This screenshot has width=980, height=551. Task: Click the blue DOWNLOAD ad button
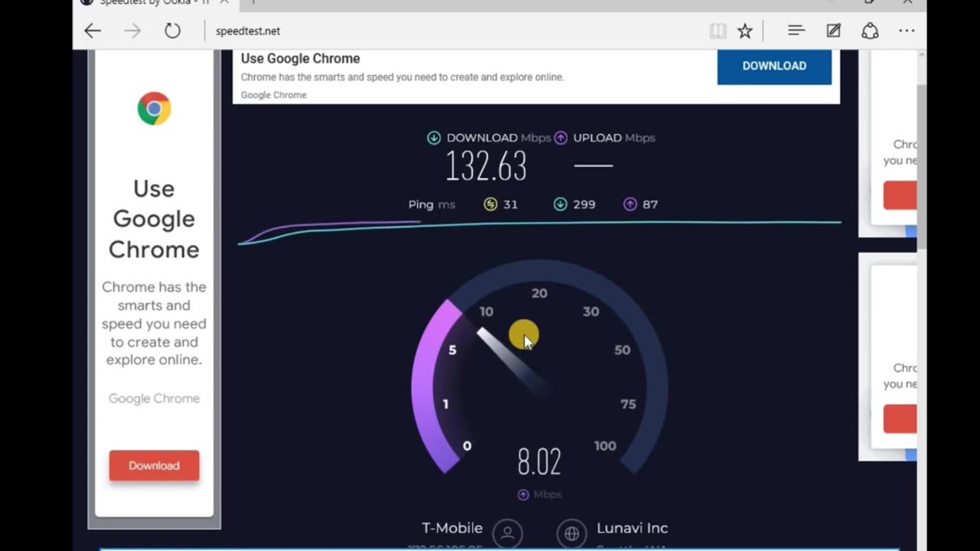pos(774,66)
